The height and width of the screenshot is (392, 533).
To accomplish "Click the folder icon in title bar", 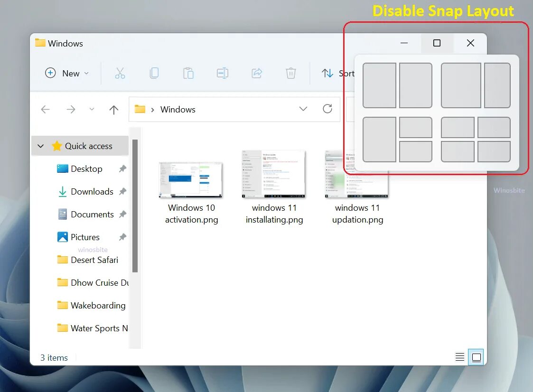I will (40, 43).
